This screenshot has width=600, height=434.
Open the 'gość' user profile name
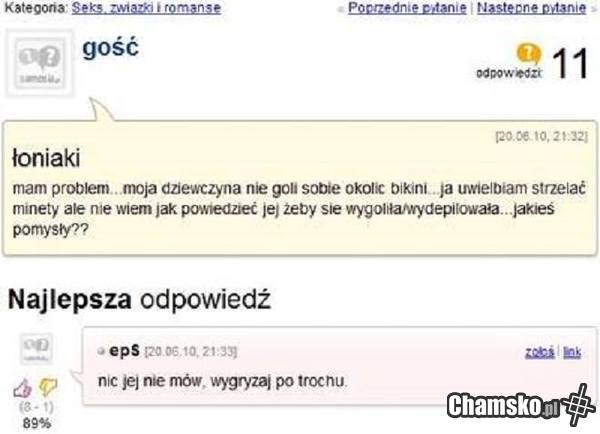pos(111,48)
